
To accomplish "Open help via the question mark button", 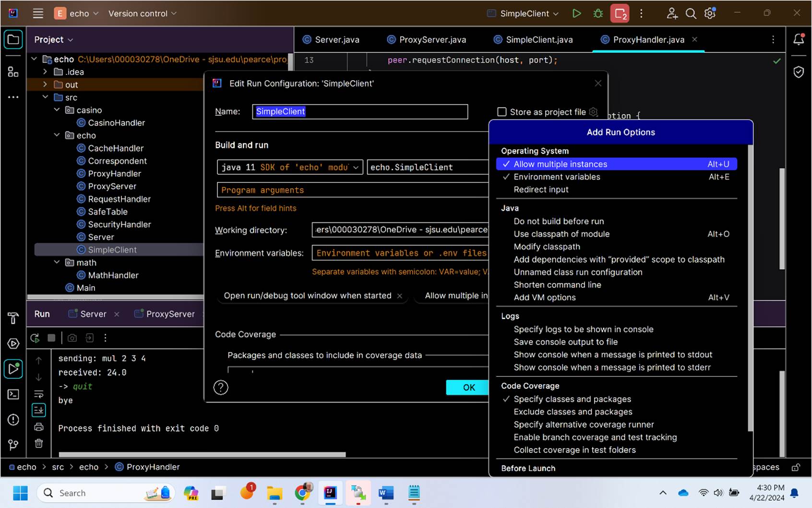I will point(220,387).
